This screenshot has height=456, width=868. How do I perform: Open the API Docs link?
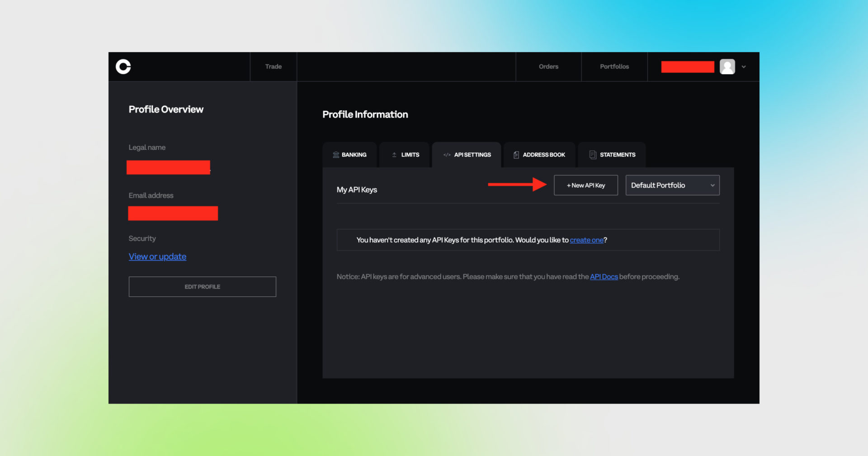click(x=604, y=276)
